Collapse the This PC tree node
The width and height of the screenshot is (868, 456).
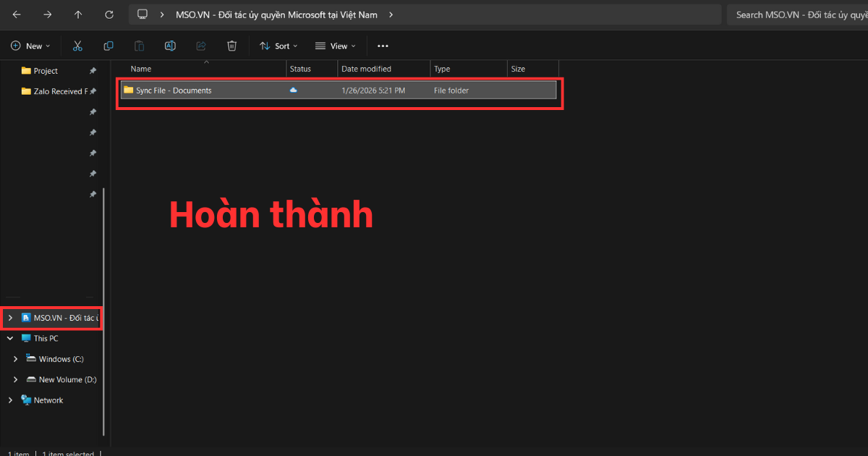(x=9, y=338)
